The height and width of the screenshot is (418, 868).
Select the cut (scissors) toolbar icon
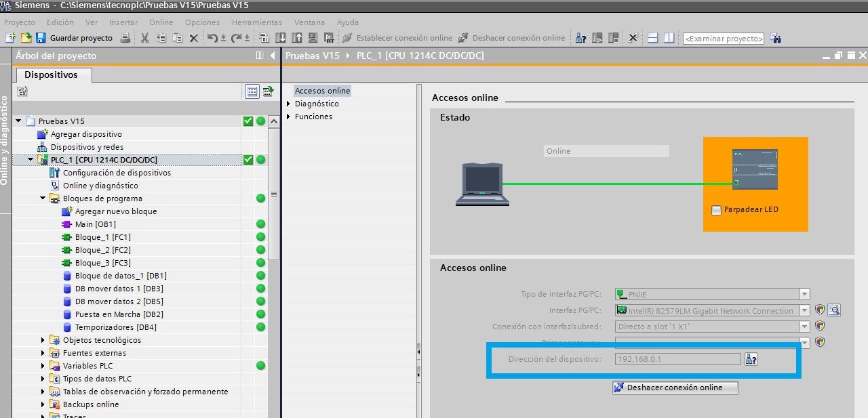pyautogui.click(x=144, y=38)
